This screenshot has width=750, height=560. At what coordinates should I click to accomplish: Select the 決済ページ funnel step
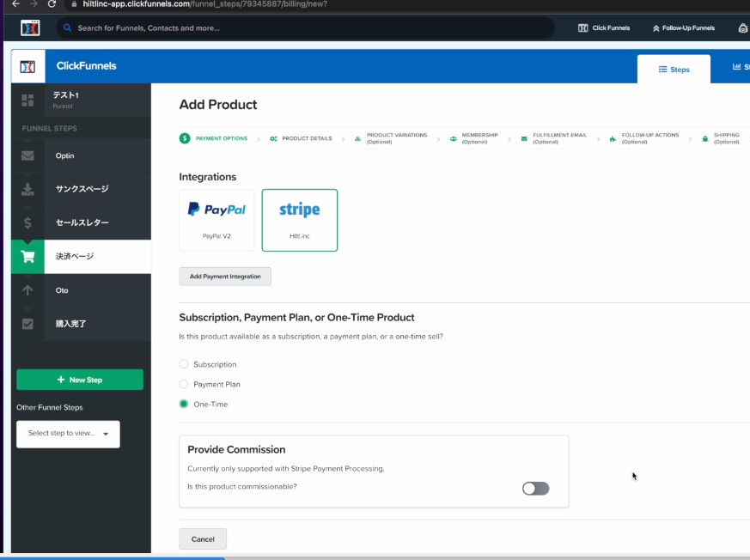coord(98,256)
